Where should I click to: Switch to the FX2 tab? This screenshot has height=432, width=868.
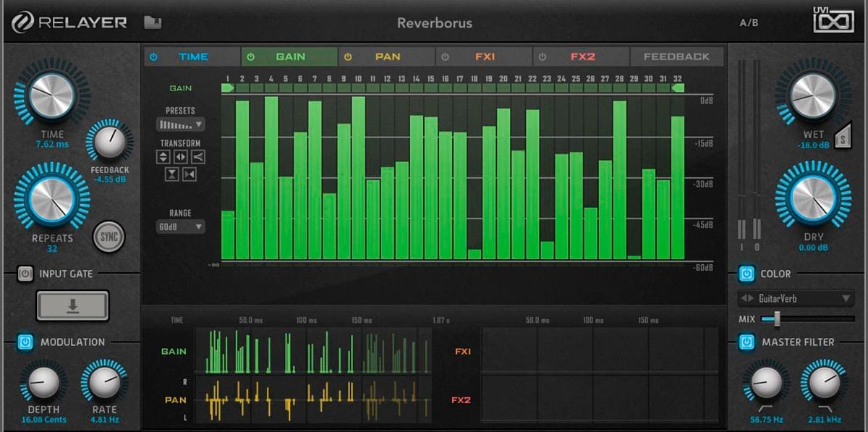582,56
